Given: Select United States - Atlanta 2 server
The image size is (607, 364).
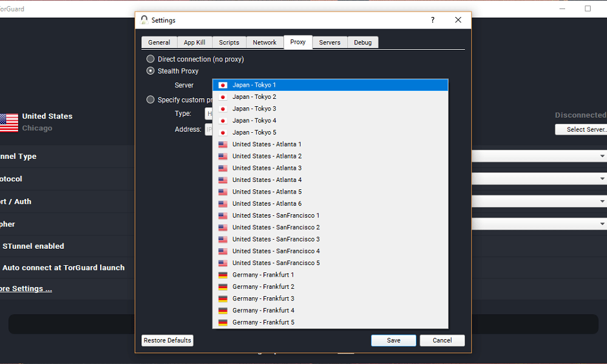Looking at the screenshot, I should click(x=330, y=157).
